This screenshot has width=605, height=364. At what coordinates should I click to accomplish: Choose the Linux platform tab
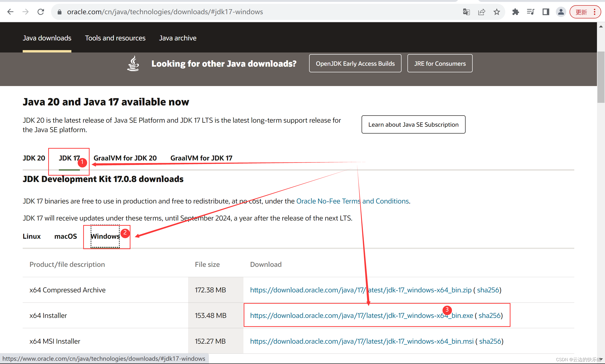[32, 236]
